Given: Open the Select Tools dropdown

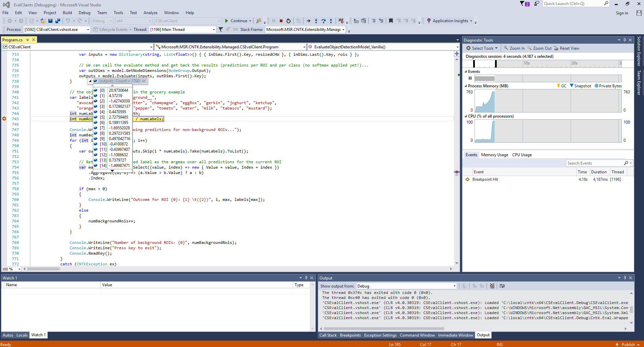Looking at the screenshot, I should point(482,48).
